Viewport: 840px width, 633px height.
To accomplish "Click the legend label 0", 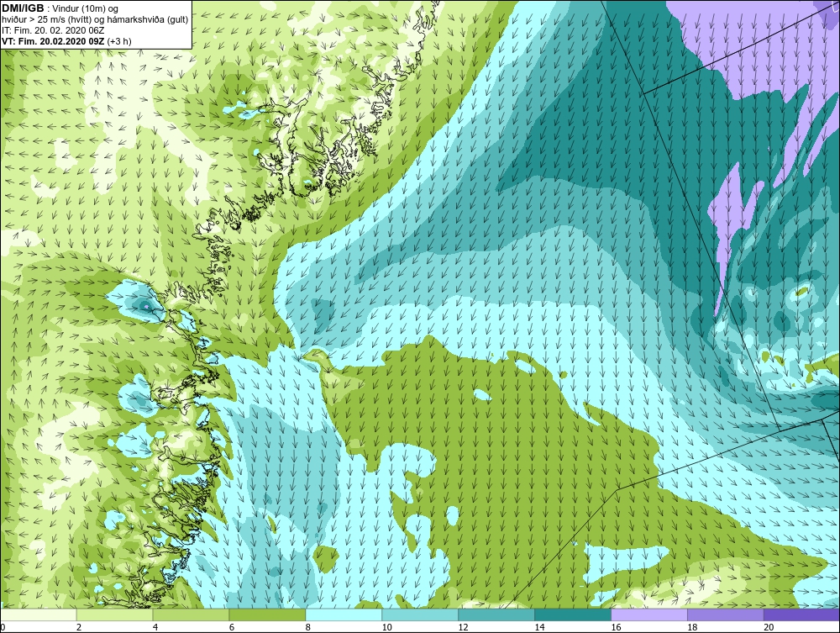I will 3,627.
